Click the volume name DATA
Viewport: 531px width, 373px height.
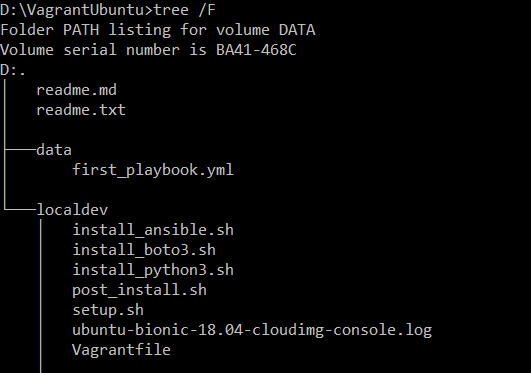(297, 30)
